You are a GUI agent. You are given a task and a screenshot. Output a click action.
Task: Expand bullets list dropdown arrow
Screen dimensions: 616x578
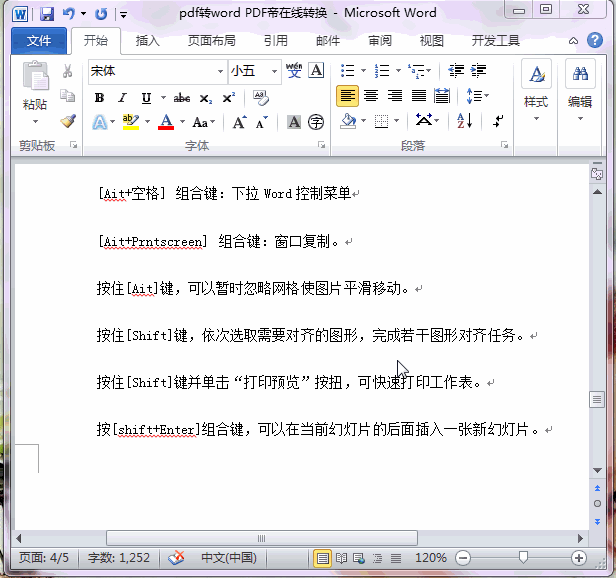coord(363,71)
